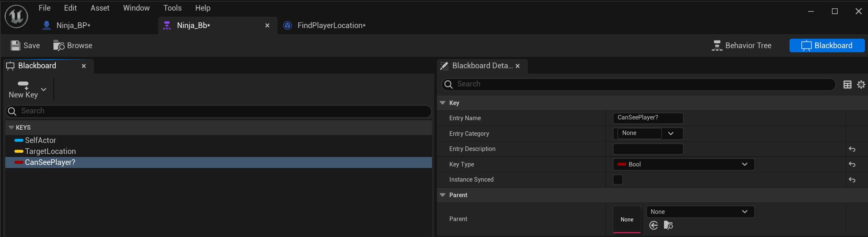The image size is (868, 237).
Task: Switch to Blackboard mode
Action: pos(827,46)
